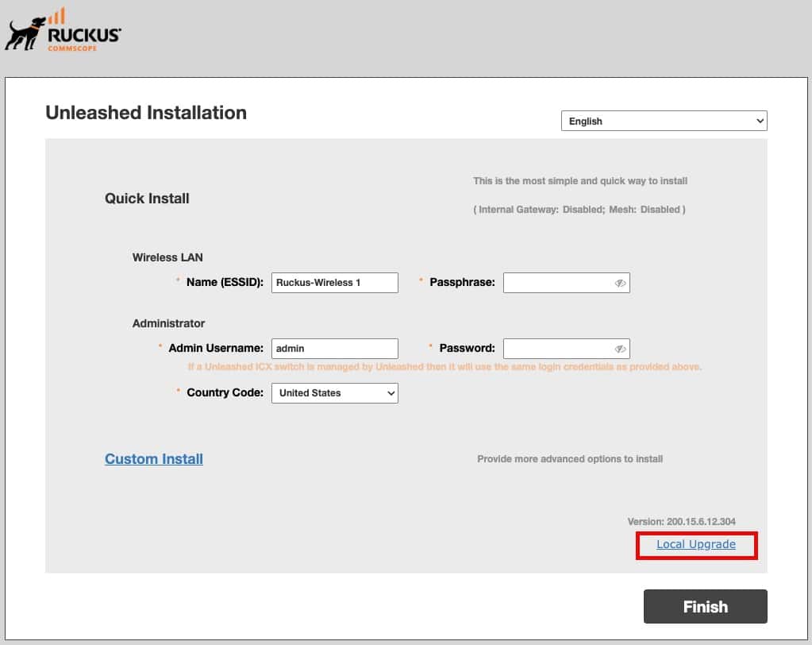Click the Country Code label
Image resolution: width=812 pixels, height=645 pixels.
click(225, 392)
